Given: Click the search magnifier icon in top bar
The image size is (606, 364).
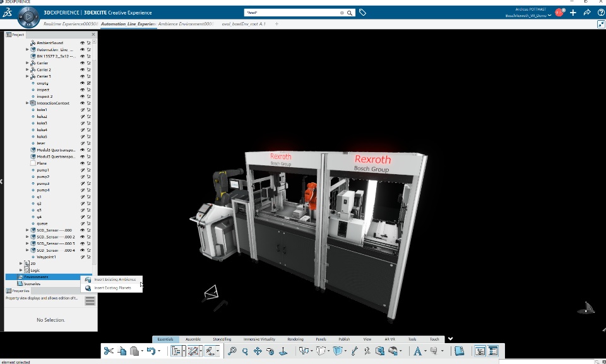Looking at the screenshot, I should point(349,13).
